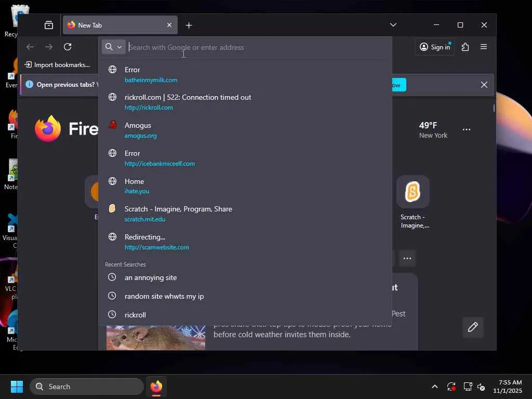Open the rickroll.com connection timed out suggestion

(x=245, y=102)
